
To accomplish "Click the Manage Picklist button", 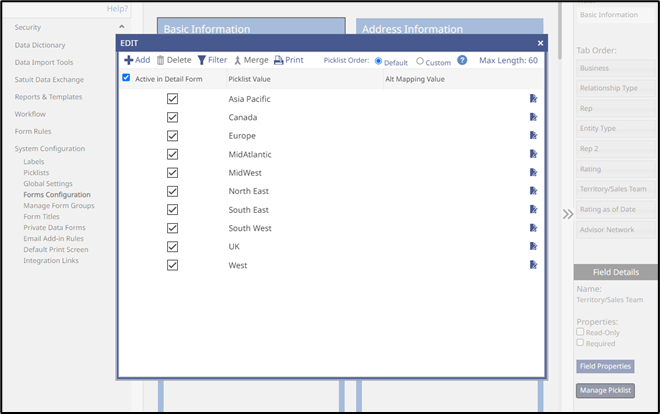I will coord(606,390).
